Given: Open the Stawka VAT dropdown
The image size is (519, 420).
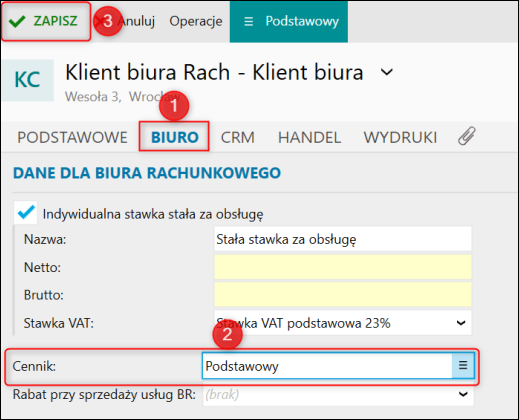Looking at the screenshot, I should coord(343,323).
